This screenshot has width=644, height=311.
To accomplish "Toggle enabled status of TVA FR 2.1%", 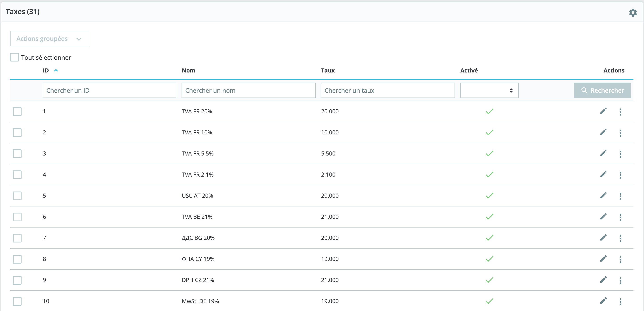I will [489, 174].
